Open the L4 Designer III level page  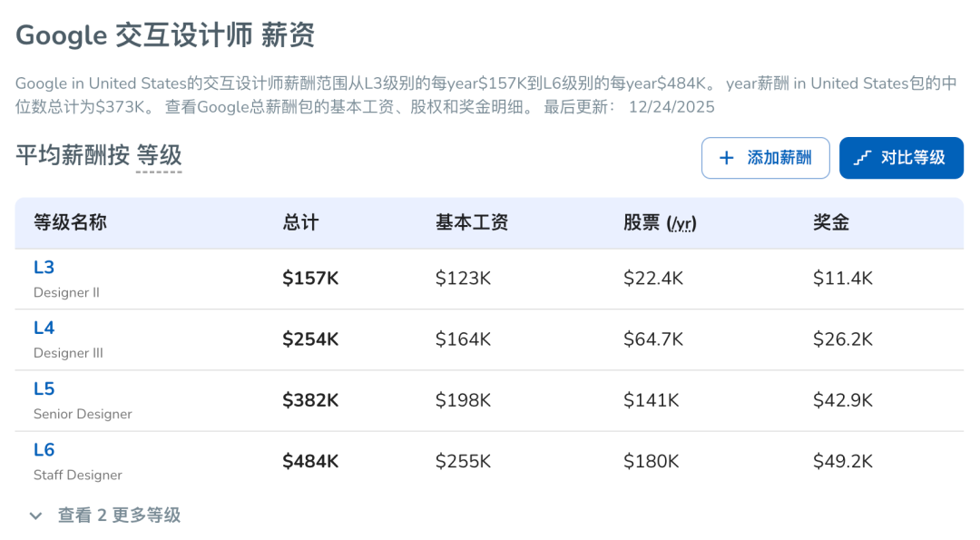click(x=44, y=328)
